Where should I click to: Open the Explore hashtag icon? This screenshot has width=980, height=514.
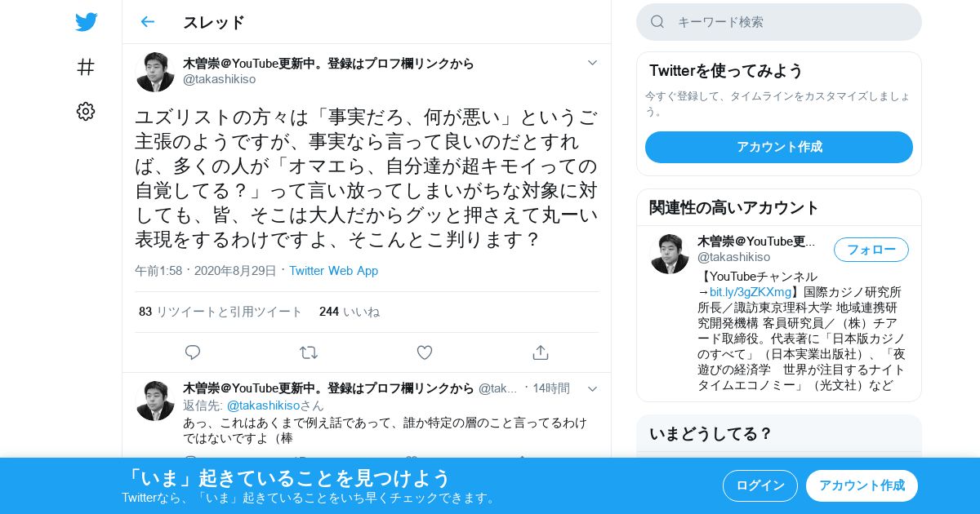pyautogui.click(x=86, y=67)
